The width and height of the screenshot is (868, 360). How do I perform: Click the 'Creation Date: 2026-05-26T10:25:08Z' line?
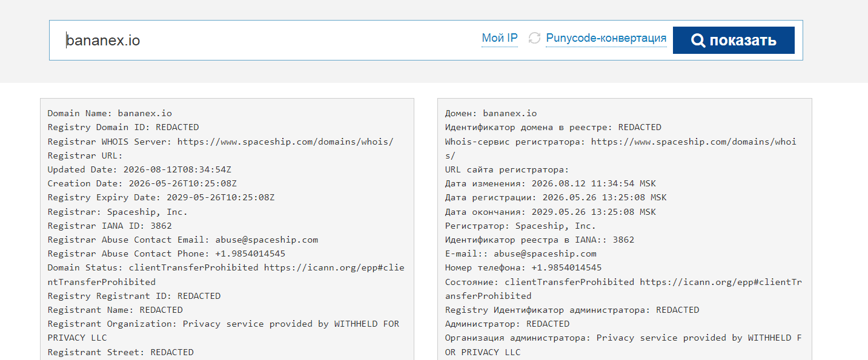[142, 183]
